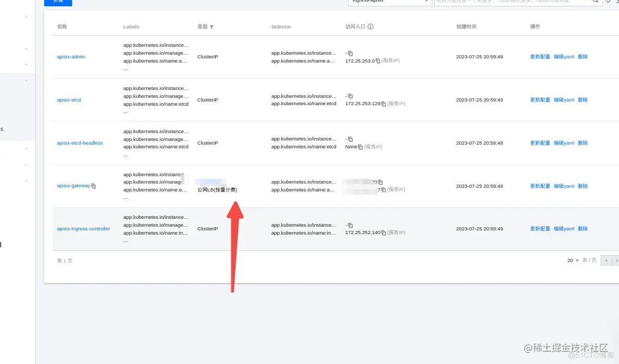Click 更新配置 for apisix-admin
The height and width of the screenshot is (364, 619).
point(540,57)
